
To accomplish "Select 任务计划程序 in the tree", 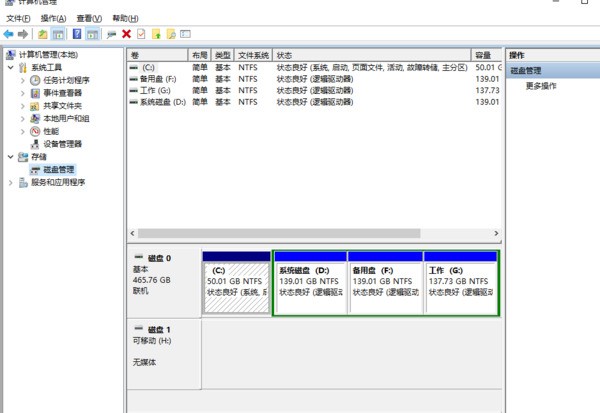I will tap(66, 80).
